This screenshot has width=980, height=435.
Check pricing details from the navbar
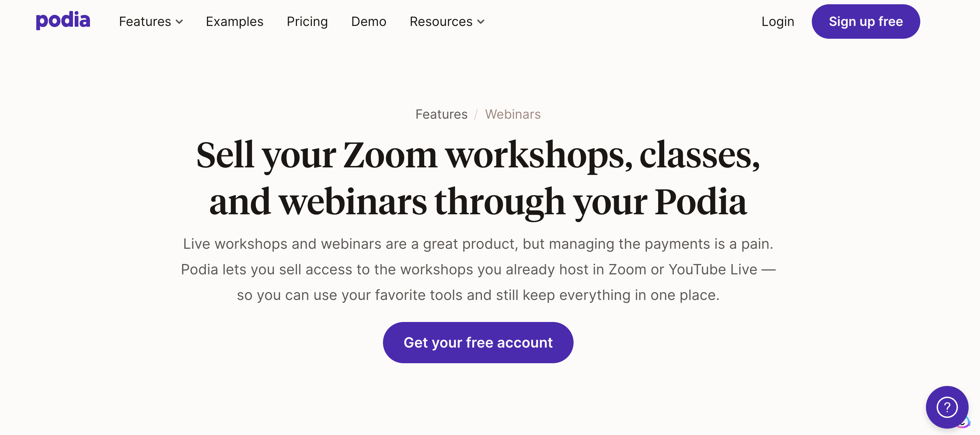pos(307,22)
